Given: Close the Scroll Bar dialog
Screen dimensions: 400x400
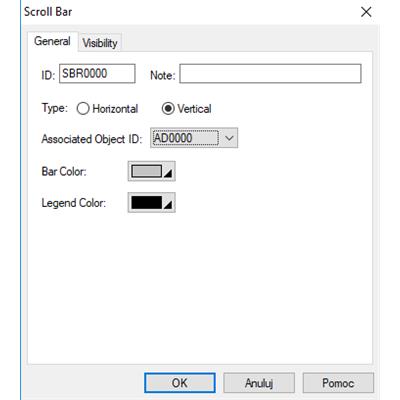Looking at the screenshot, I should coord(366,12).
